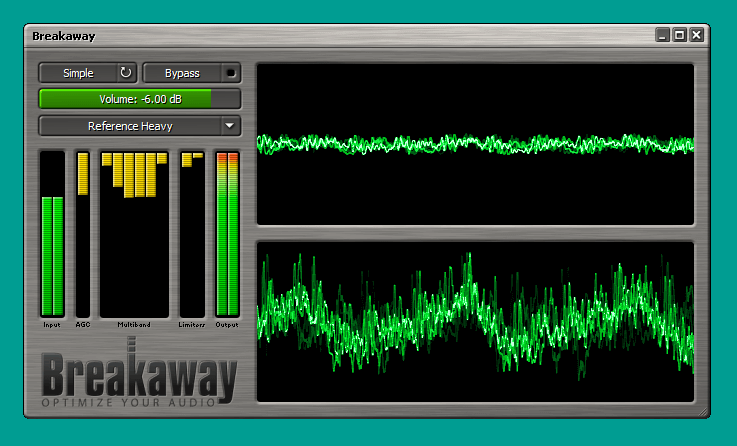Image resolution: width=737 pixels, height=446 pixels.
Task: Close the Breakaway window
Action: tap(697, 35)
